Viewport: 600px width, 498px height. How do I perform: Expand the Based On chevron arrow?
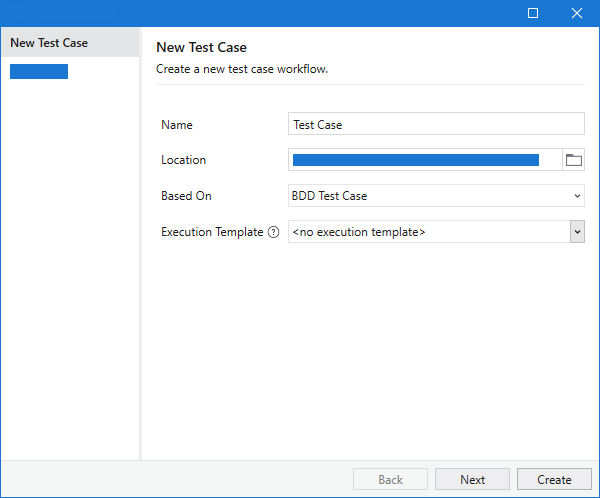pyautogui.click(x=577, y=196)
